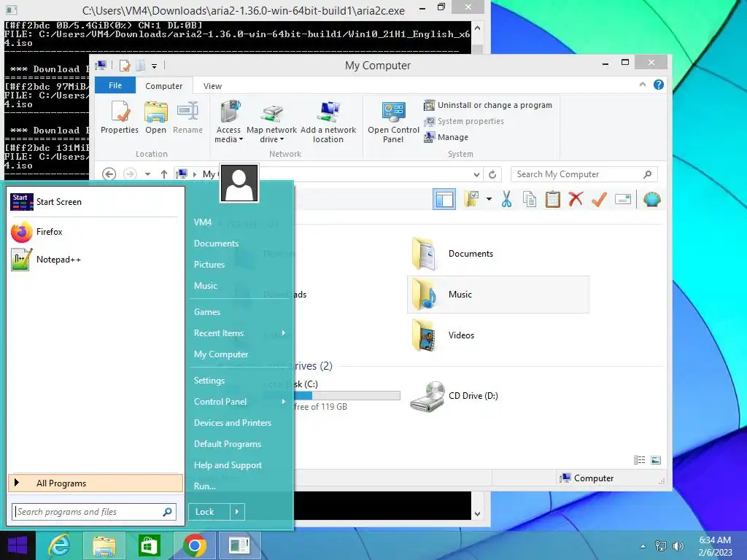Click the volume speaker tray icon
The height and width of the screenshot is (560, 747).
click(x=678, y=546)
